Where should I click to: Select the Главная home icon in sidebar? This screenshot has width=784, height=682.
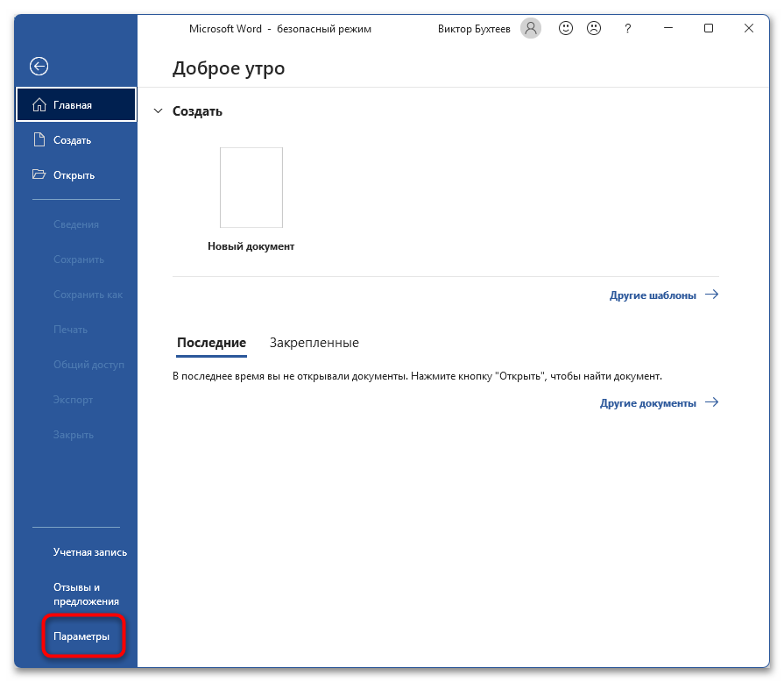click(x=39, y=104)
